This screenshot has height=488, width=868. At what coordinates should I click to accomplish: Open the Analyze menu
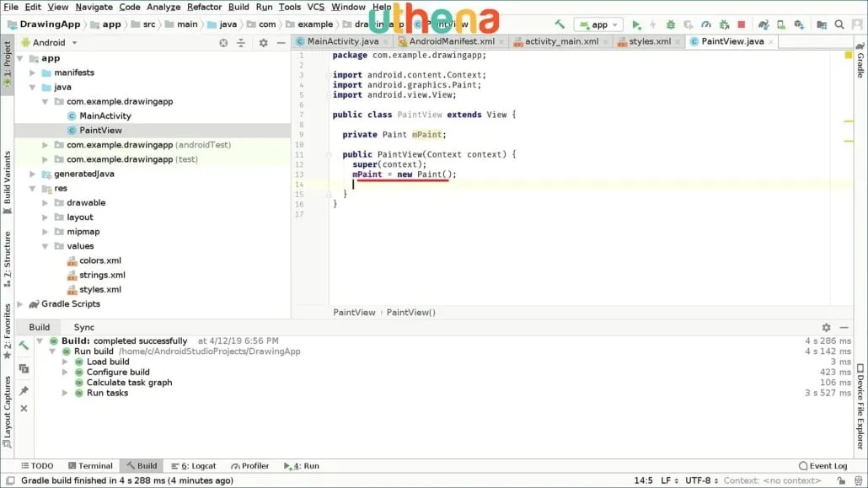(x=163, y=8)
